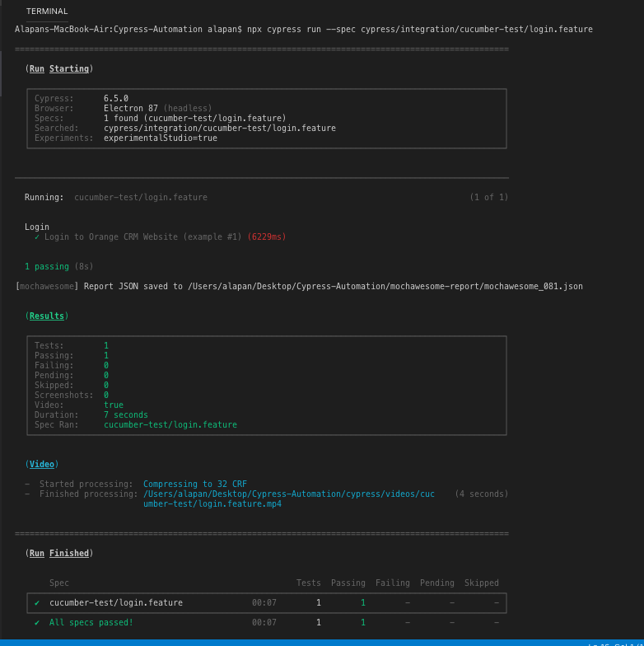This screenshot has width=644, height=646.
Task: Click the 'Results' heading
Action: pyautogui.click(x=46, y=316)
